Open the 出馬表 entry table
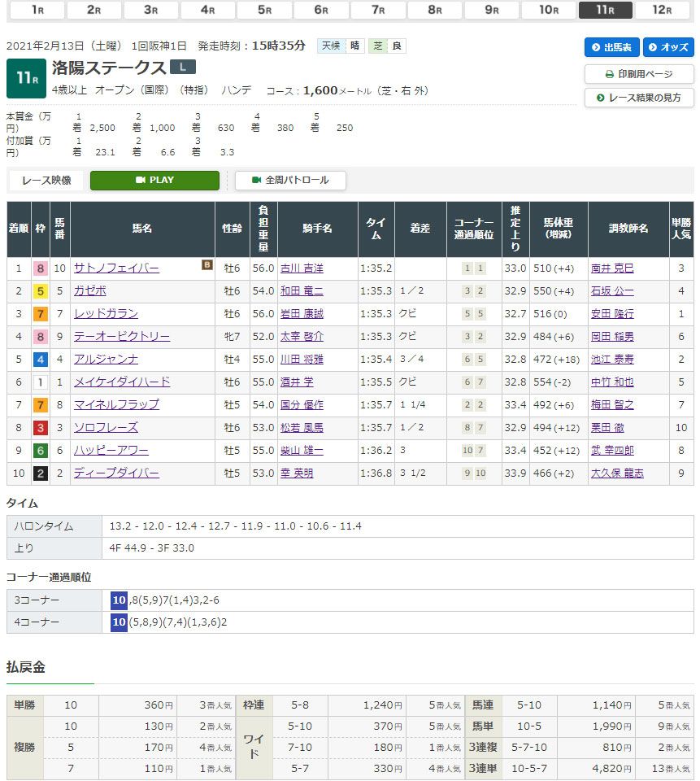 [x=611, y=47]
